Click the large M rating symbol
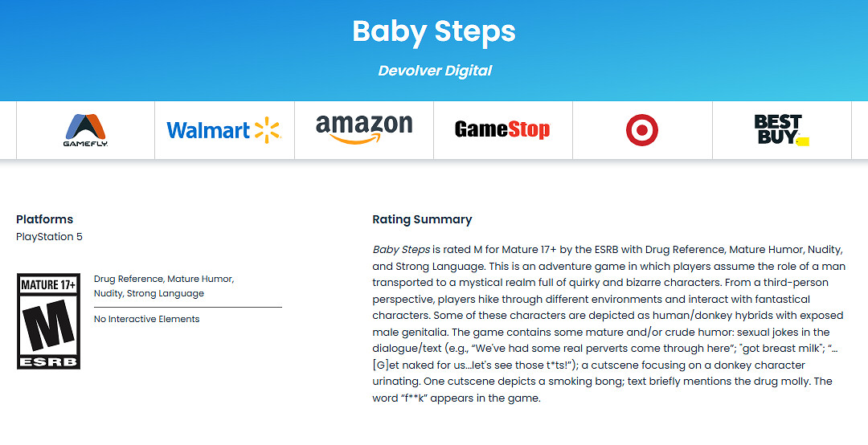Image resolution: width=868 pixels, height=445 pixels. tap(47, 325)
